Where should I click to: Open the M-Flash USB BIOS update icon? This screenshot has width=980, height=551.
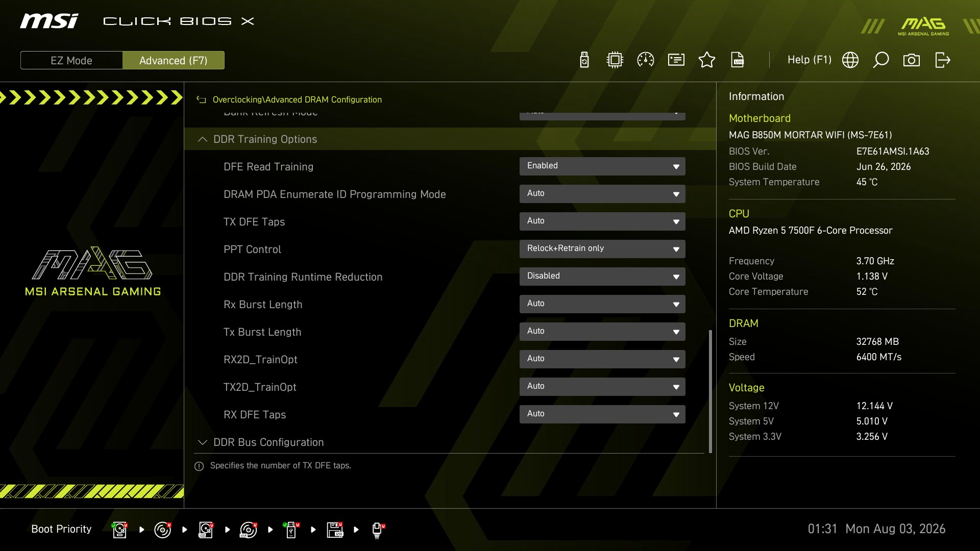[584, 60]
